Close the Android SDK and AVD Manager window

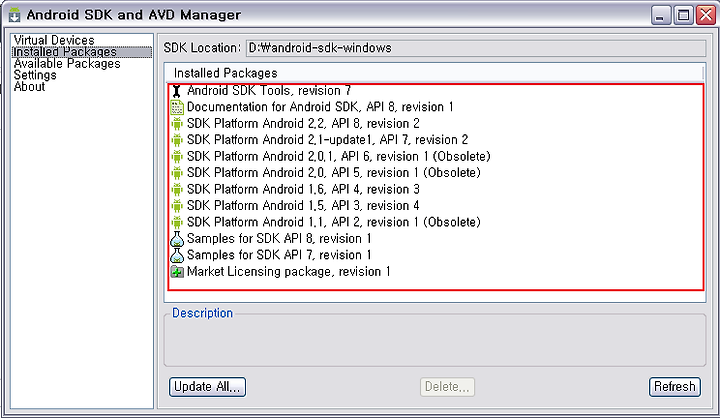(x=706, y=16)
